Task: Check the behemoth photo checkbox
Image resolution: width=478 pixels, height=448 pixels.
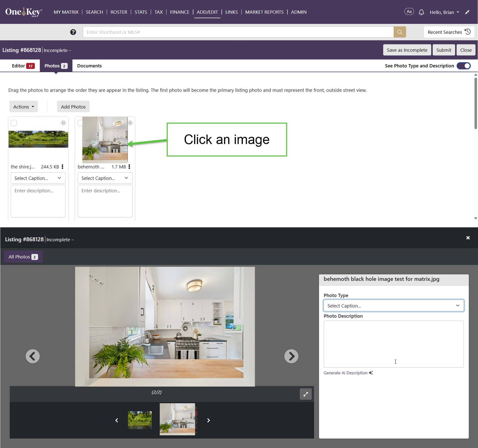Action: coord(80,123)
